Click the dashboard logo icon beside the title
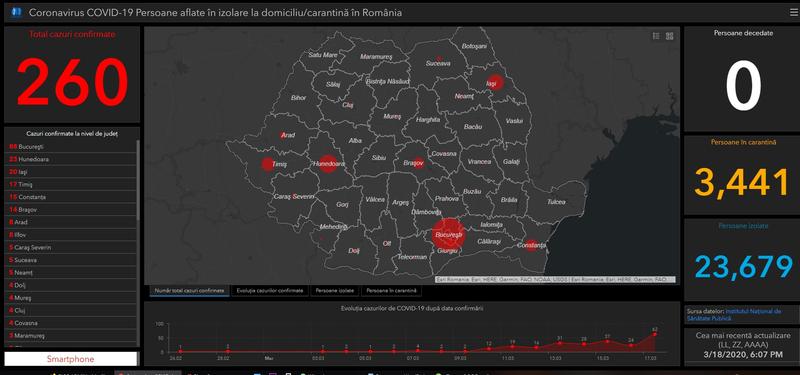The height and width of the screenshot is (375, 800). click(x=16, y=12)
